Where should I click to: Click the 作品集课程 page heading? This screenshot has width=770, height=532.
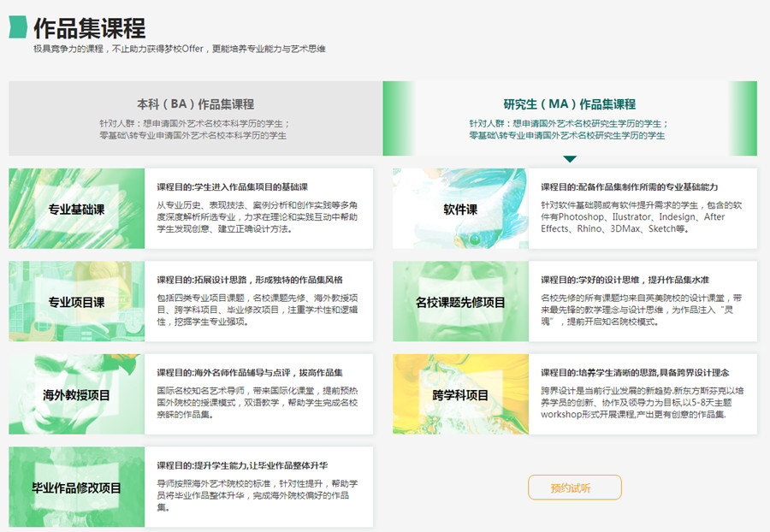tap(89, 27)
